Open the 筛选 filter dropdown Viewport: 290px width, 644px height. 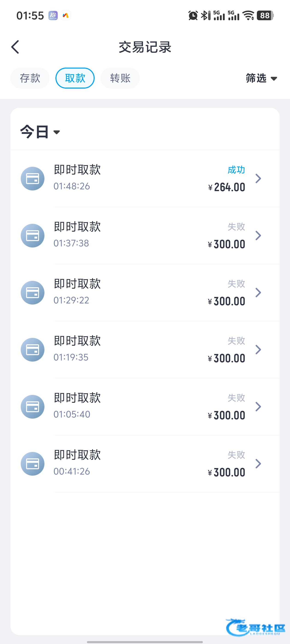pos(261,78)
